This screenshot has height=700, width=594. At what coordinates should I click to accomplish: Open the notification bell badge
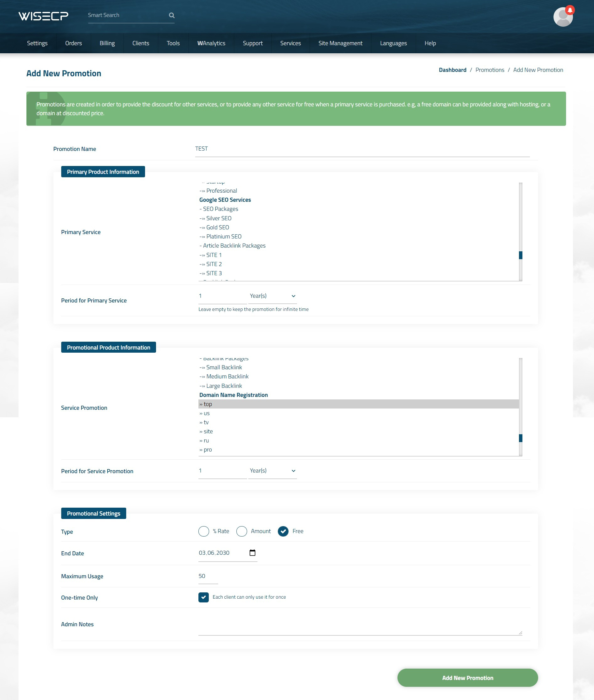point(570,10)
